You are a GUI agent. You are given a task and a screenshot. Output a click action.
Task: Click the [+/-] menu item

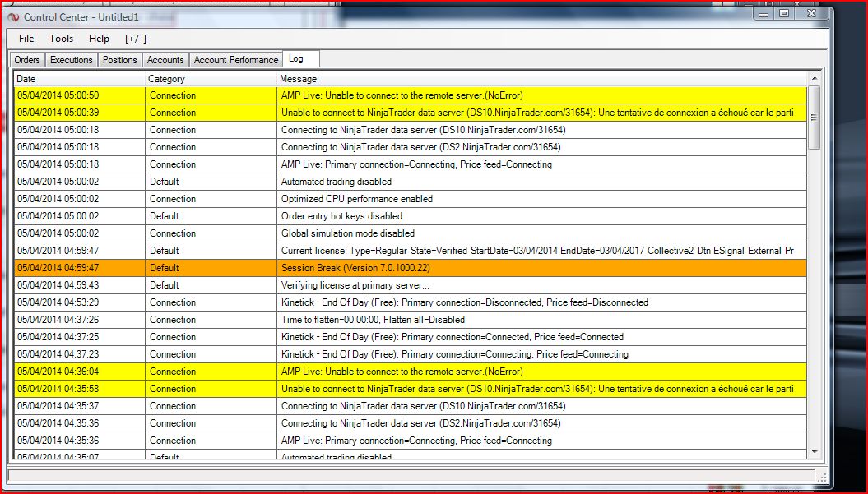click(x=136, y=38)
